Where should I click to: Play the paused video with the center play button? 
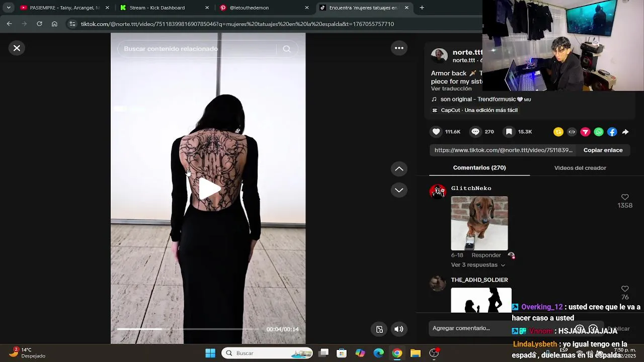click(x=209, y=189)
